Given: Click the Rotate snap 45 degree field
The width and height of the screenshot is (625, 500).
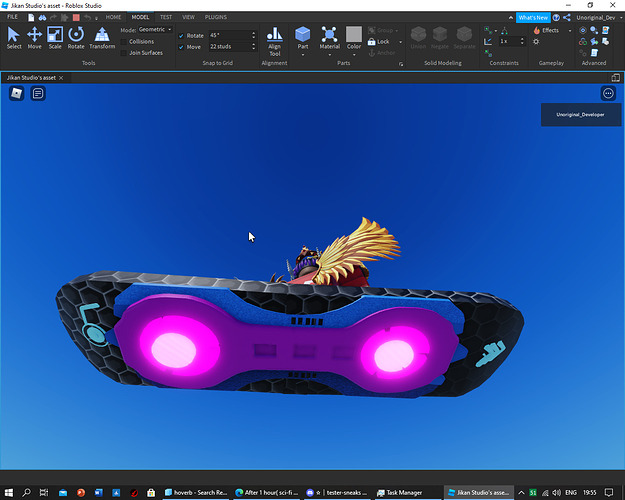Looking at the screenshot, I should tap(232, 35).
